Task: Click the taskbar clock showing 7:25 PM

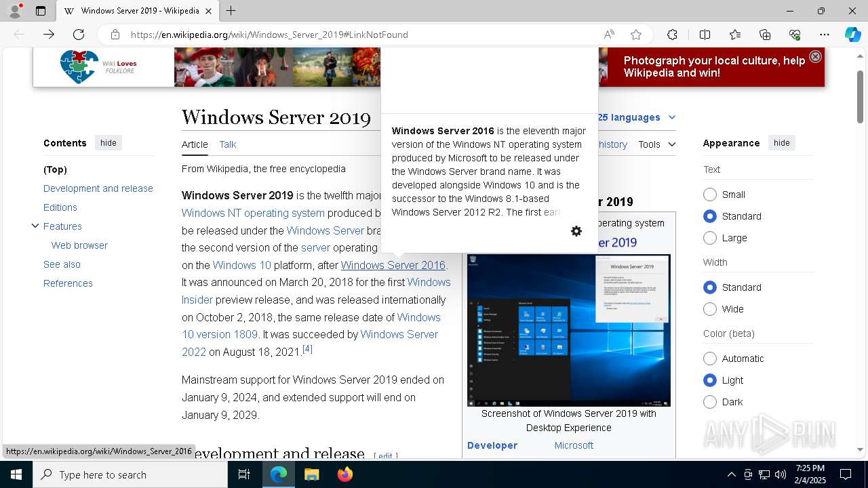Action: click(810, 474)
